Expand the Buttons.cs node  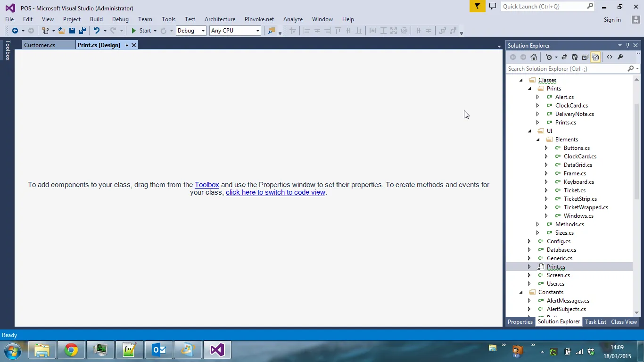[x=546, y=148]
